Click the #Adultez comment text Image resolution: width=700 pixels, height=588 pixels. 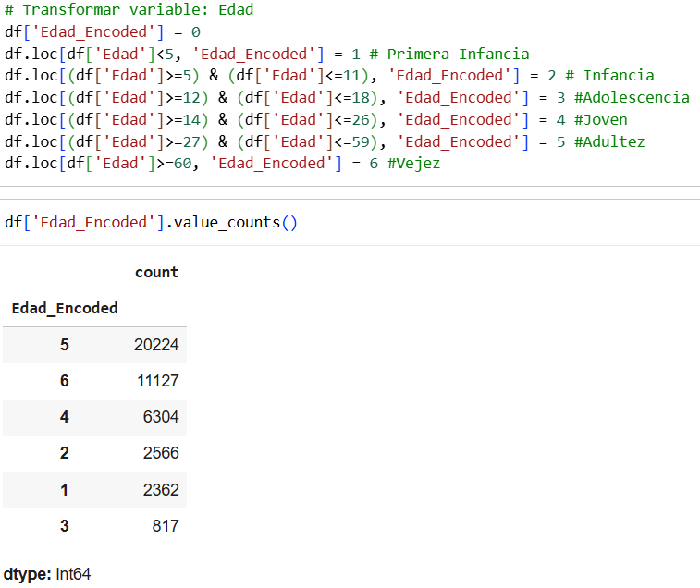pos(609,141)
